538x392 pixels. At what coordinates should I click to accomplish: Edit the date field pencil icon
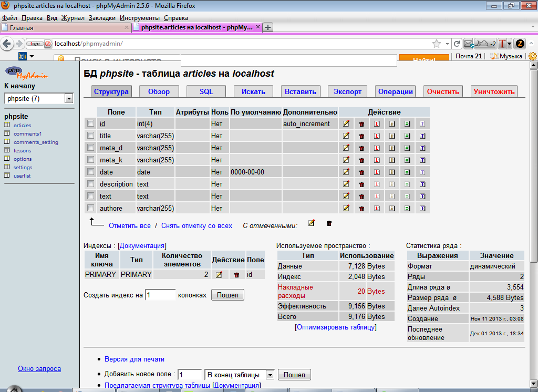click(346, 172)
